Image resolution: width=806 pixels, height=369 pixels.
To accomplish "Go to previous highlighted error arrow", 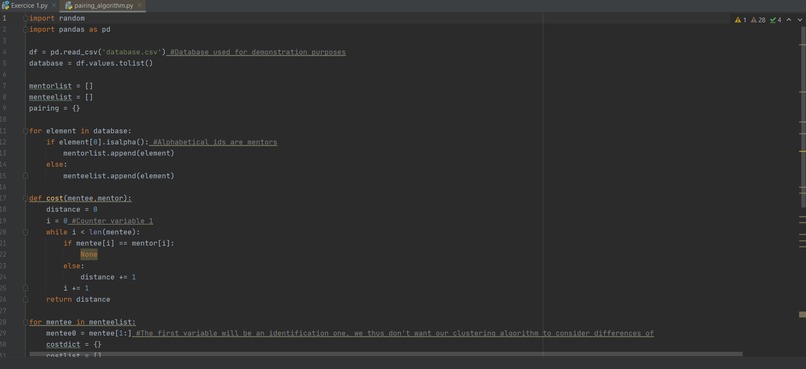I will [789, 20].
